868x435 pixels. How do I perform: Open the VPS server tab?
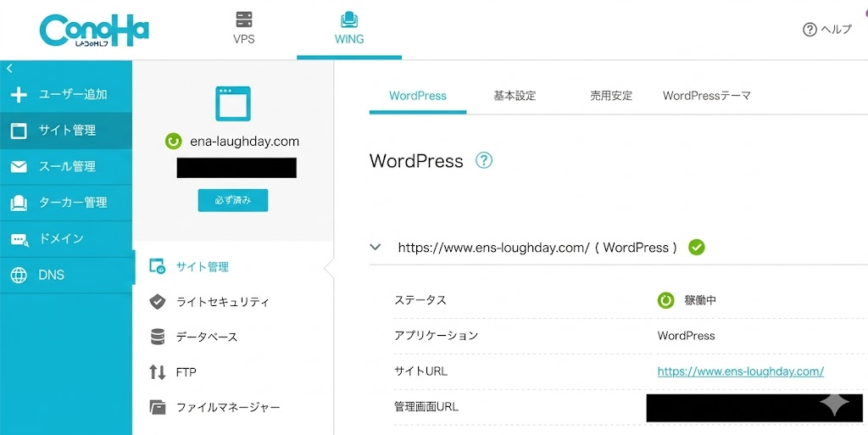(x=244, y=28)
